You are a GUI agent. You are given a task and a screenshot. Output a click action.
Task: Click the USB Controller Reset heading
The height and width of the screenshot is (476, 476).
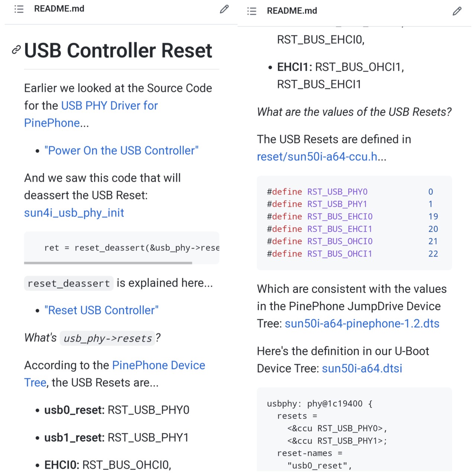(x=118, y=51)
